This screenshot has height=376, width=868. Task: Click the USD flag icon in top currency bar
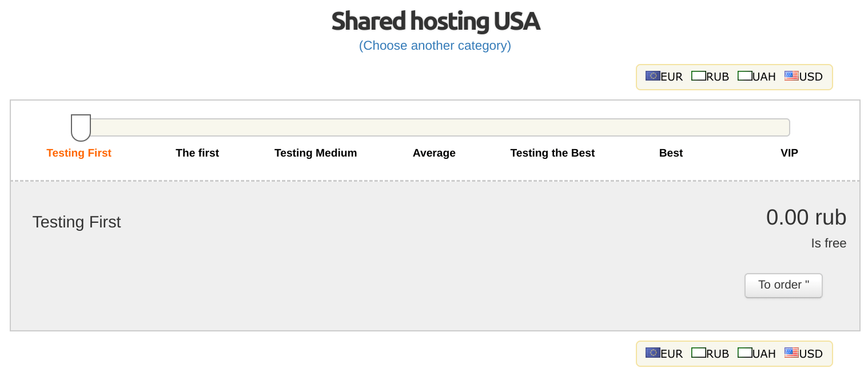(x=791, y=76)
